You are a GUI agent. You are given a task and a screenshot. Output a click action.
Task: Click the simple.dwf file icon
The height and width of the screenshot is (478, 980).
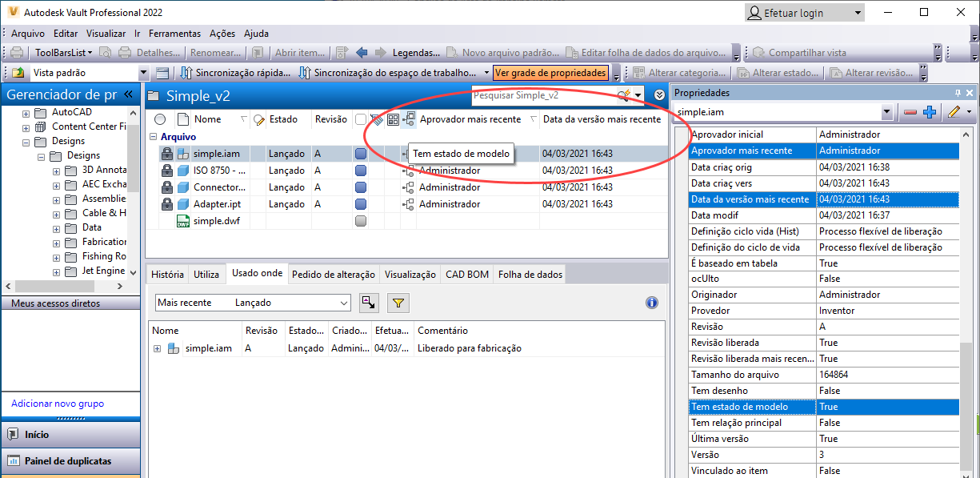click(x=183, y=222)
